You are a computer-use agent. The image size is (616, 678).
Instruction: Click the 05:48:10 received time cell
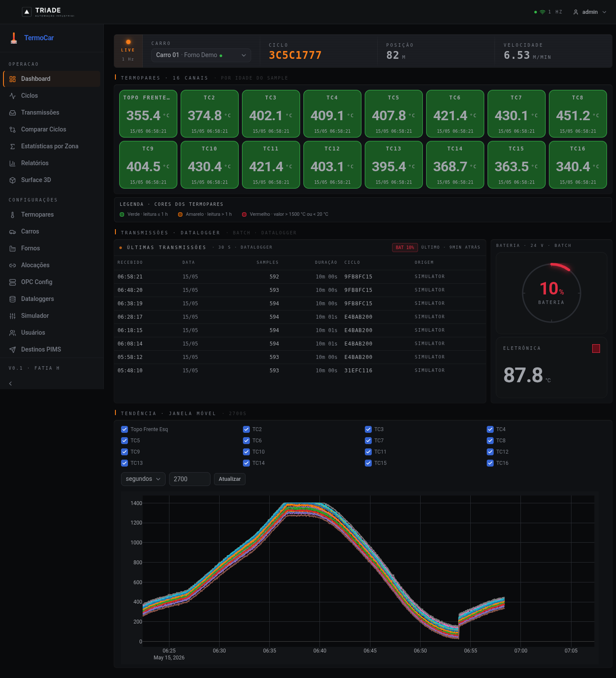130,371
